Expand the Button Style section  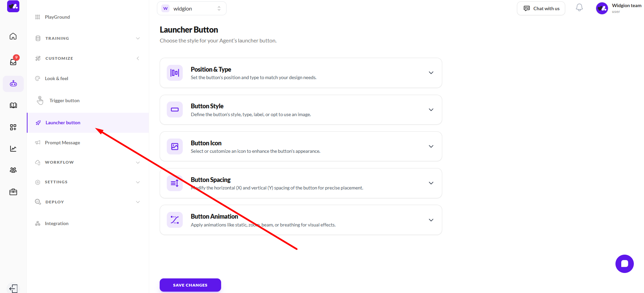tap(431, 110)
